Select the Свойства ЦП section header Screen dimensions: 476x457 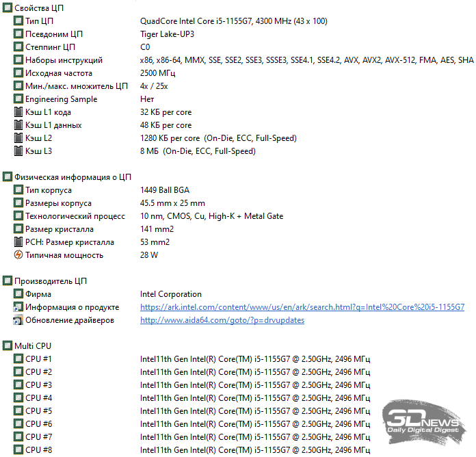point(39,8)
